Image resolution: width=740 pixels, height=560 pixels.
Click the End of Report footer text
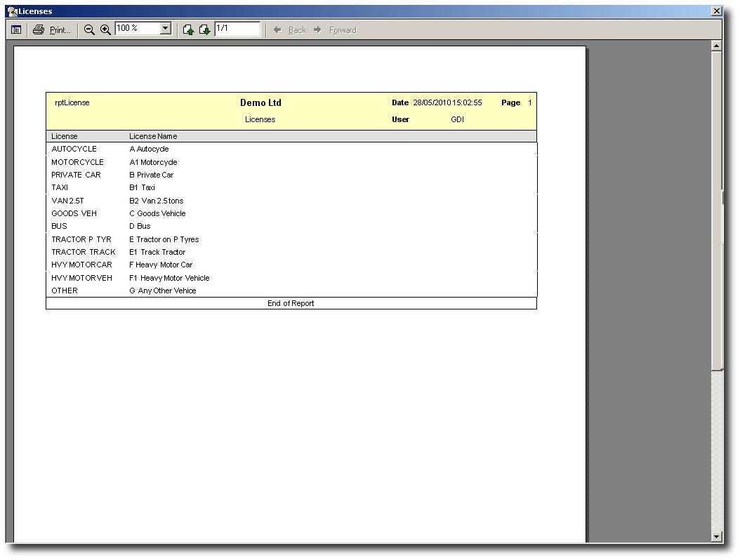291,303
